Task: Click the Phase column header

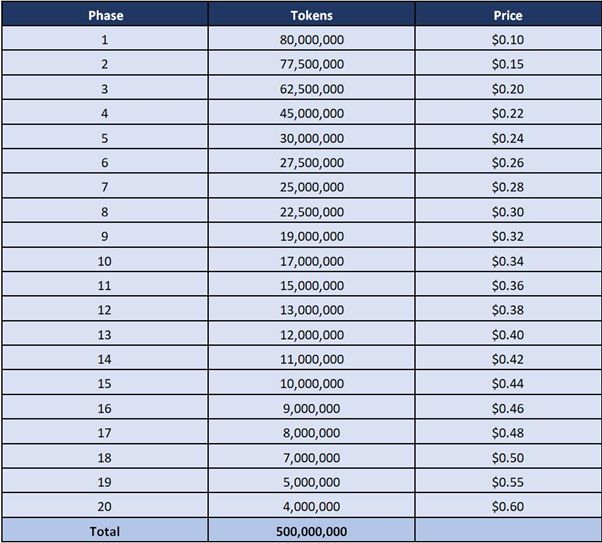Action: [104, 15]
